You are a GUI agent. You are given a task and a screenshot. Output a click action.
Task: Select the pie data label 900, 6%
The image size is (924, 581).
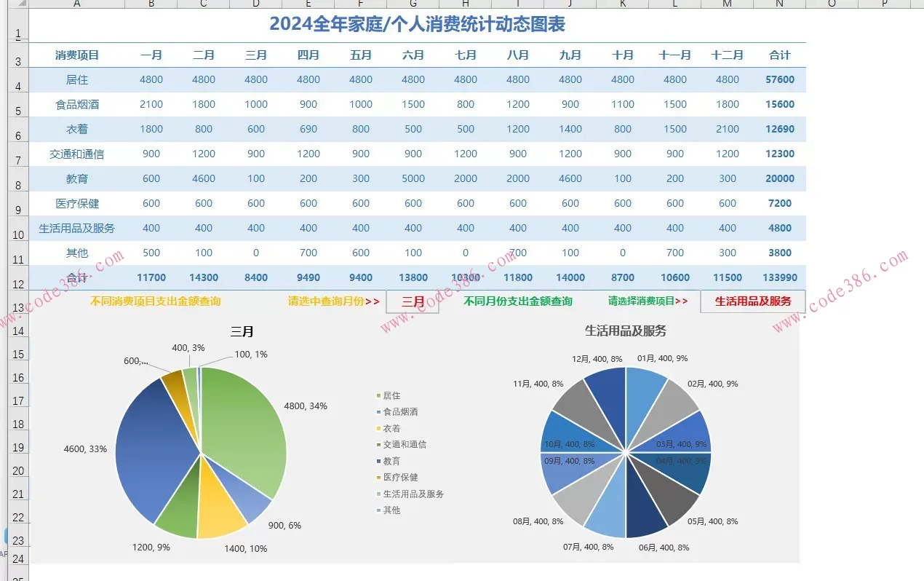tap(284, 526)
